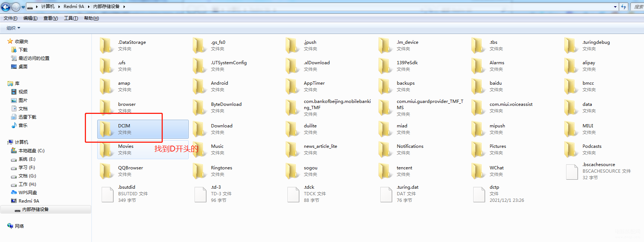This screenshot has height=242, width=644.
Task: Open the Android folder icon
Action: pyautogui.click(x=199, y=87)
